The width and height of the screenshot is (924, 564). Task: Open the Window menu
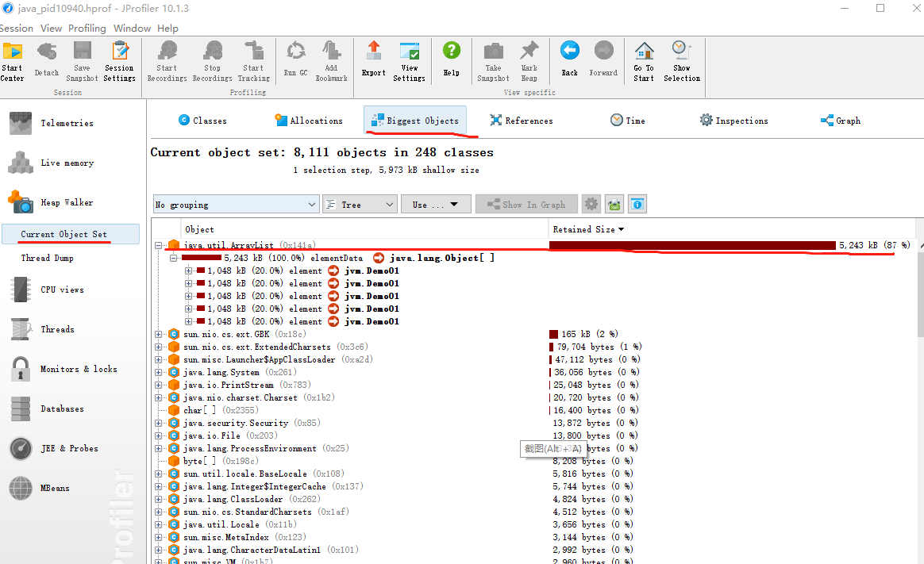132,29
